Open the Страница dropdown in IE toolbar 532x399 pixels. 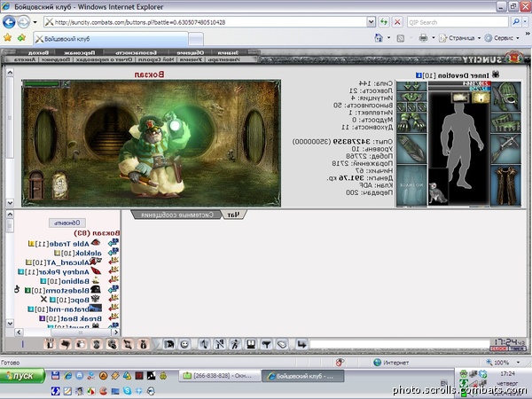tap(460, 38)
